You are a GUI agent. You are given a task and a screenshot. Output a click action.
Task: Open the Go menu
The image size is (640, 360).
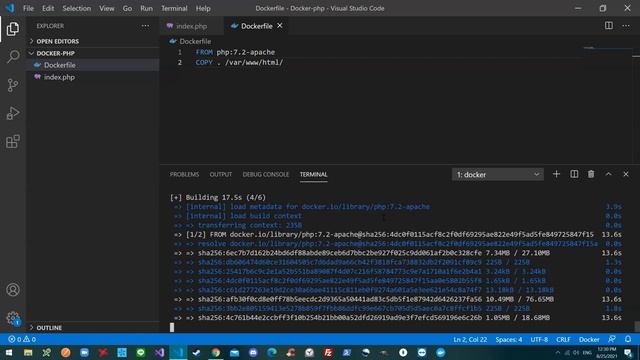pos(127,8)
